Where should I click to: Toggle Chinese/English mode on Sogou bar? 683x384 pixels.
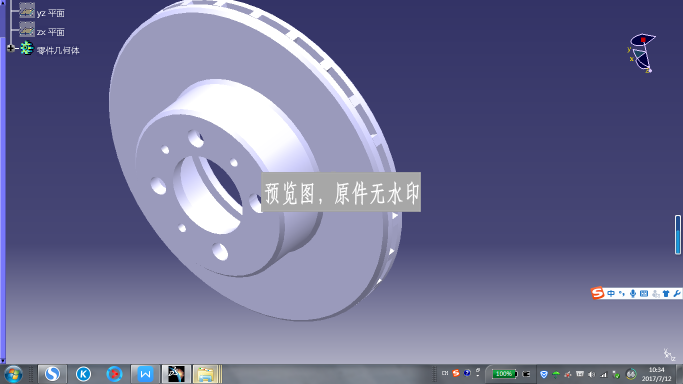point(611,293)
